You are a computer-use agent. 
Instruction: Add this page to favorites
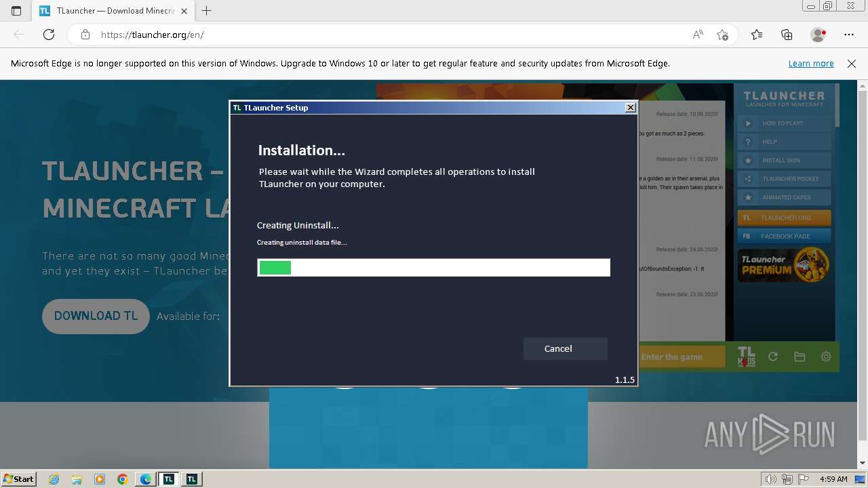pyautogui.click(x=722, y=35)
